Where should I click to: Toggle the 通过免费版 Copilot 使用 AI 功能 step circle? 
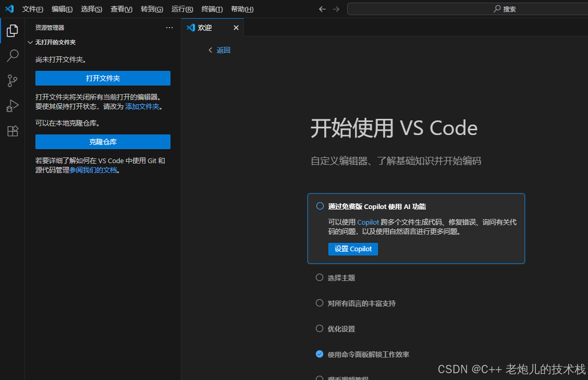[x=320, y=206]
